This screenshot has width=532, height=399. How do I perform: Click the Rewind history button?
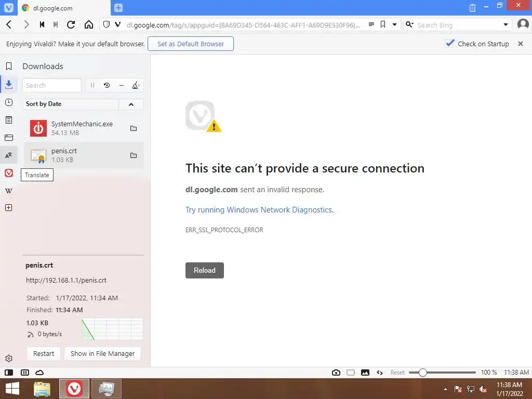42,24
